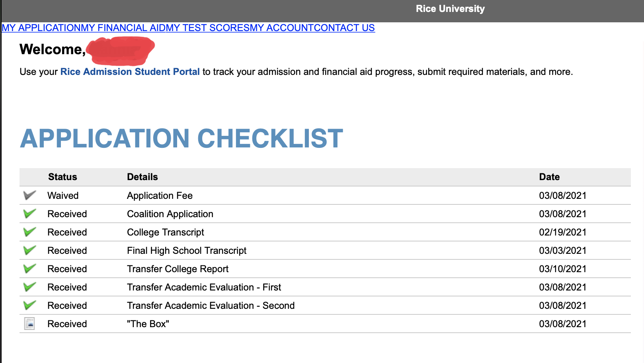Click the checkmark for Final High School Transcript
644x363 pixels.
pyautogui.click(x=29, y=250)
